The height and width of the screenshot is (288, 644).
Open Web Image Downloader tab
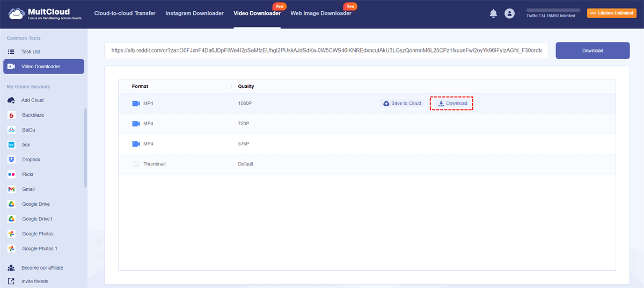click(x=321, y=13)
